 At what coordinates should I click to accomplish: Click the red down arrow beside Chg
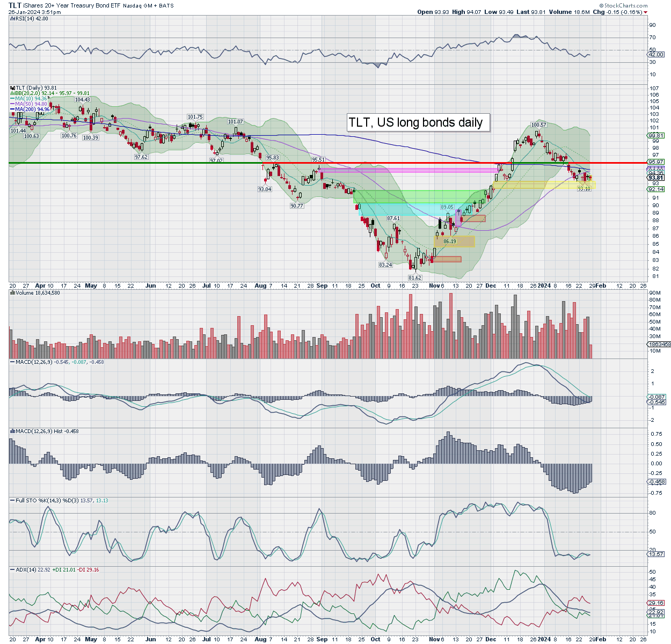click(646, 12)
